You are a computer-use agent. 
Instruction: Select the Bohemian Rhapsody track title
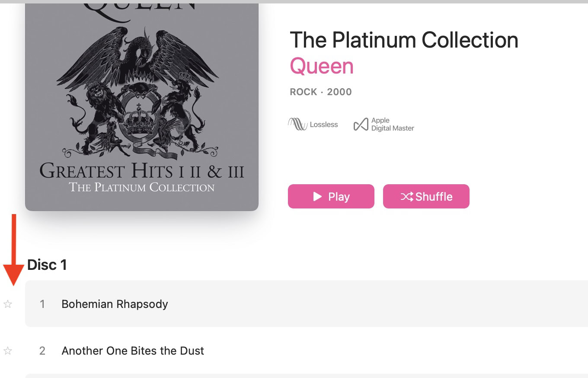[115, 304]
